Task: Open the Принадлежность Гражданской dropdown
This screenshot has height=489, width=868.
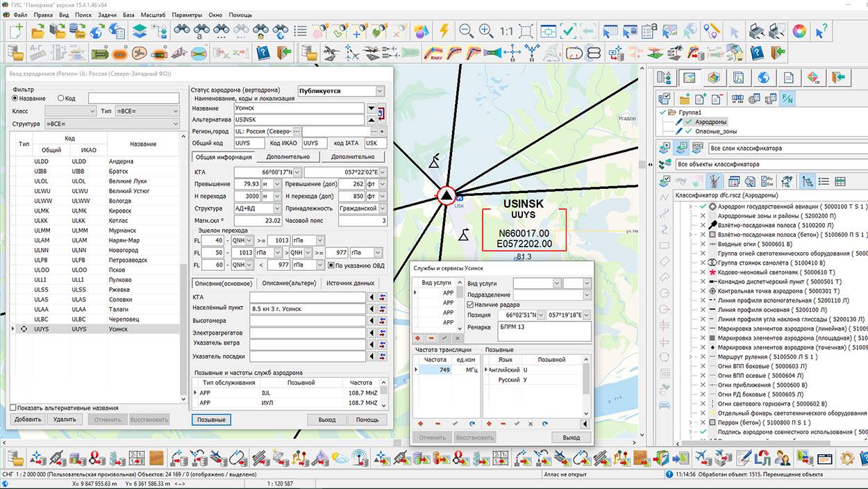Action: pos(382,208)
